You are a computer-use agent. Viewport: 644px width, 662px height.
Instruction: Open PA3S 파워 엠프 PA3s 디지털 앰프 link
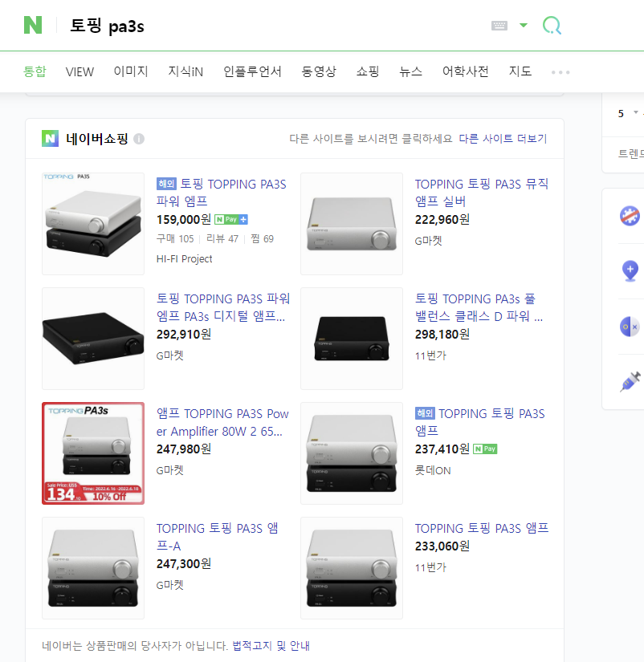tap(223, 307)
